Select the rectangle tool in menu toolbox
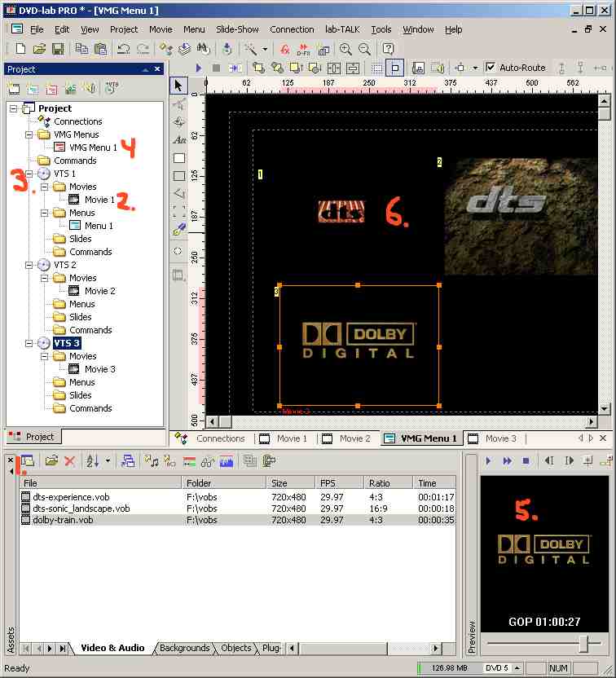The width and height of the screenshot is (616, 678). 179,158
